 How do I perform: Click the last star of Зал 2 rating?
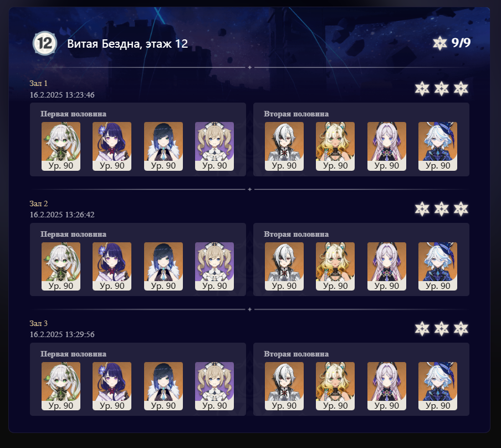click(461, 209)
